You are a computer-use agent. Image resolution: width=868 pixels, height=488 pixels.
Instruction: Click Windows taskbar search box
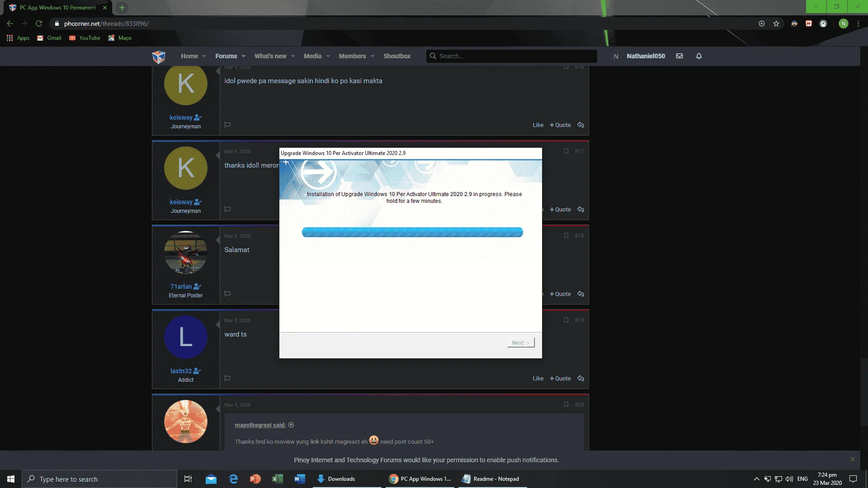99,479
